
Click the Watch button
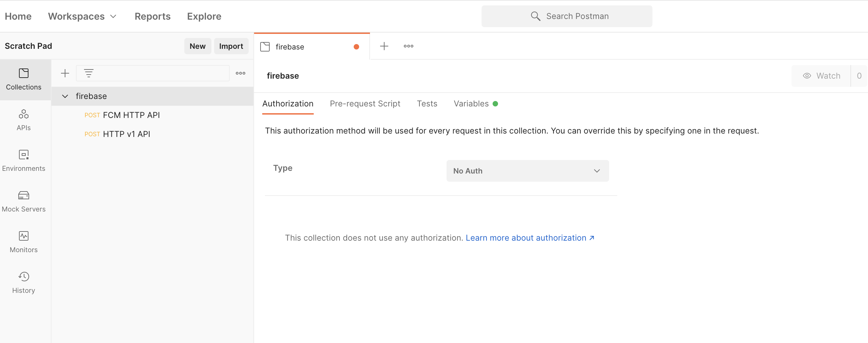821,76
